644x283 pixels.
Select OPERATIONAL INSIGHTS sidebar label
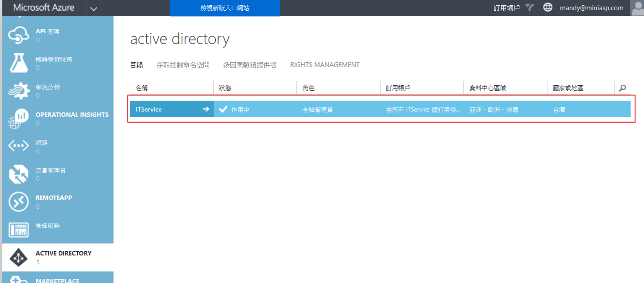[x=72, y=114]
